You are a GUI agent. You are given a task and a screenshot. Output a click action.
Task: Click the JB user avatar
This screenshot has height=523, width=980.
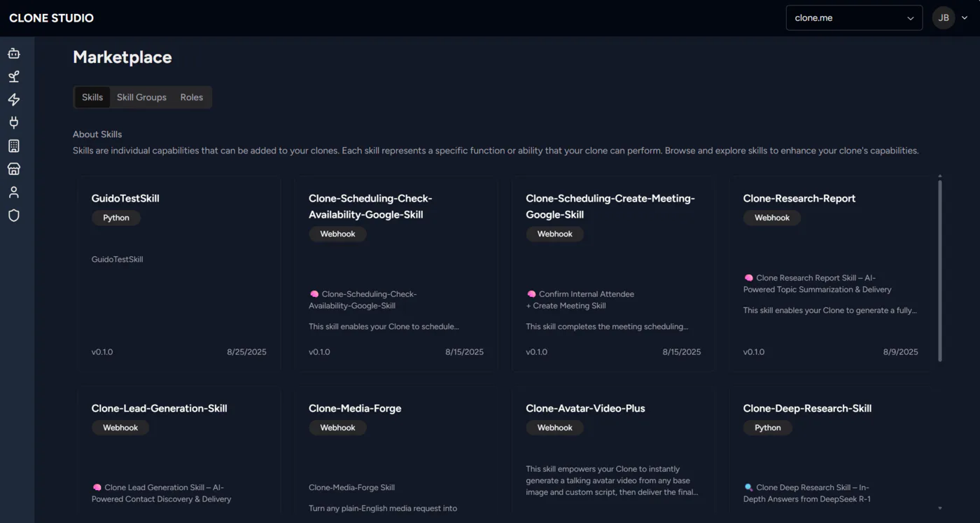944,18
